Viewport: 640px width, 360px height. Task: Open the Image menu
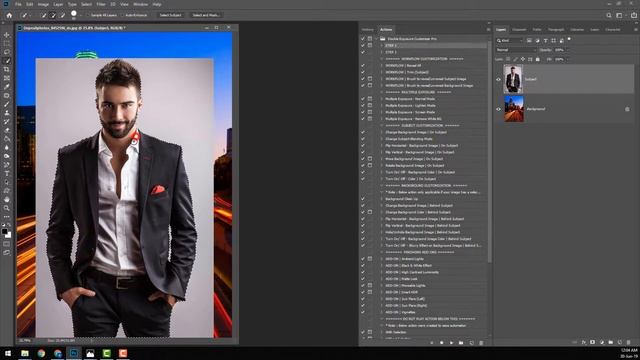43,4
